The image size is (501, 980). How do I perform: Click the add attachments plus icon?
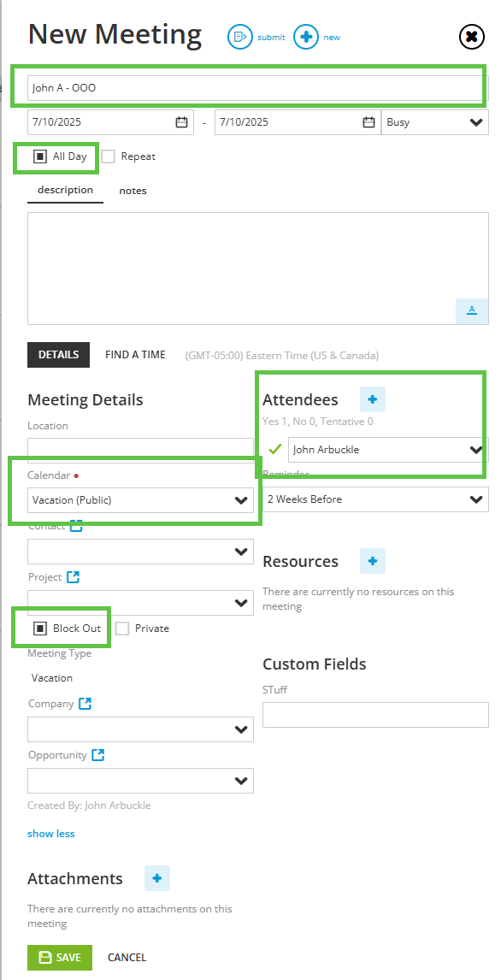[157, 878]
